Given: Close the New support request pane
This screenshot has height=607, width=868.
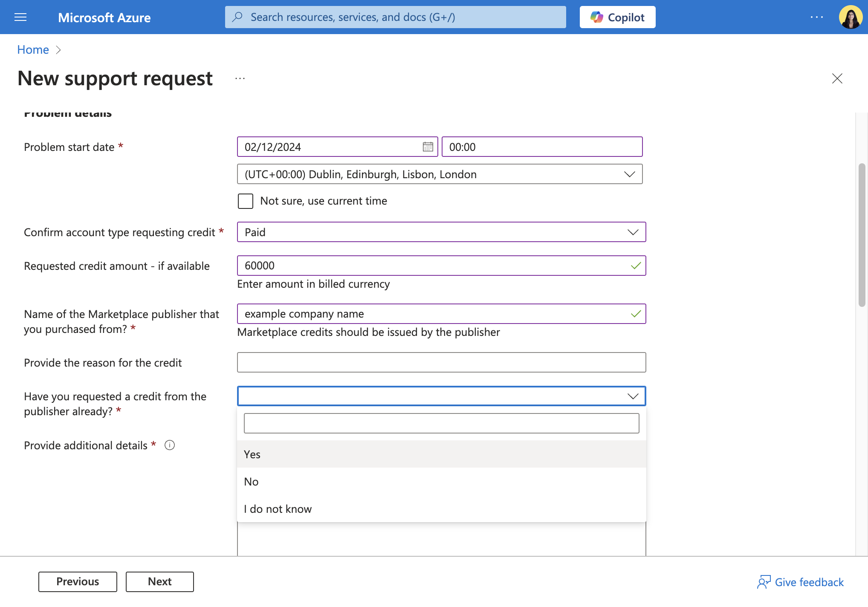Looking at the screenshot, I should pyautogui.click(x=837, y=78).
